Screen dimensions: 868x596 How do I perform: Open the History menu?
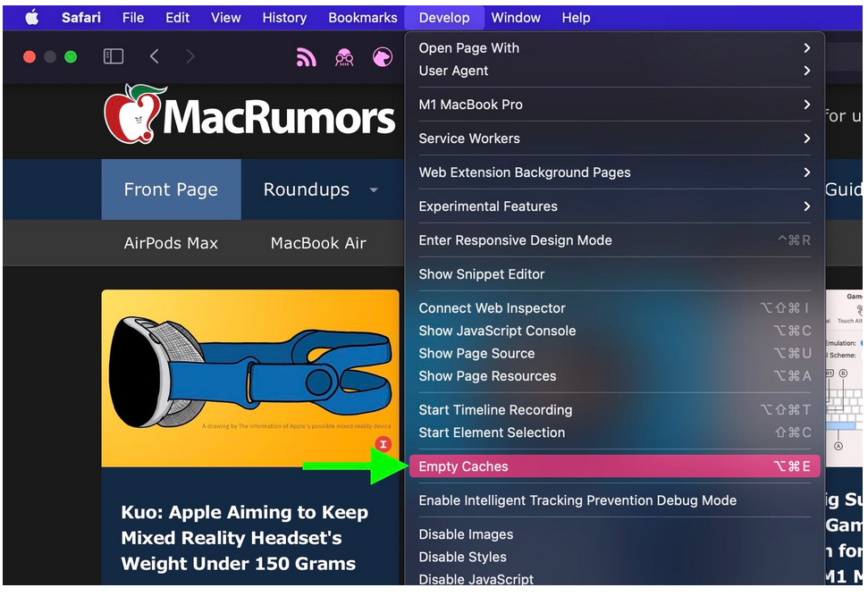pyautogui.click(x=284, y=18)
